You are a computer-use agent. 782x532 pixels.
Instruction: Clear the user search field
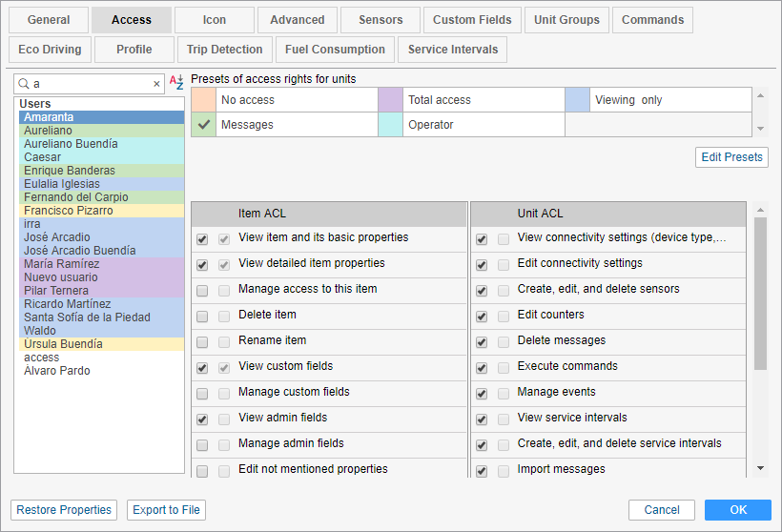pyautogui.click(x=157, y=84)
